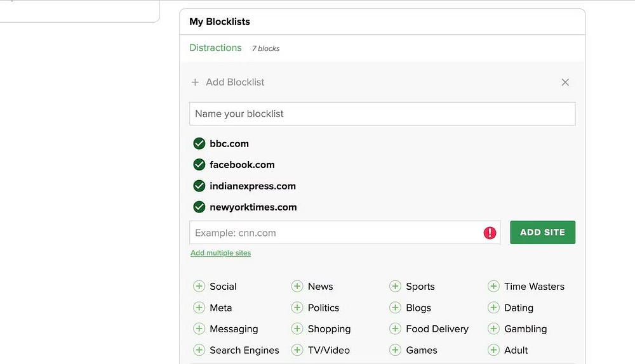Add Food Delivery category plus icon
Image resolution: width=635 pixels, height=364 pixels.
click(x=395, y=329)
